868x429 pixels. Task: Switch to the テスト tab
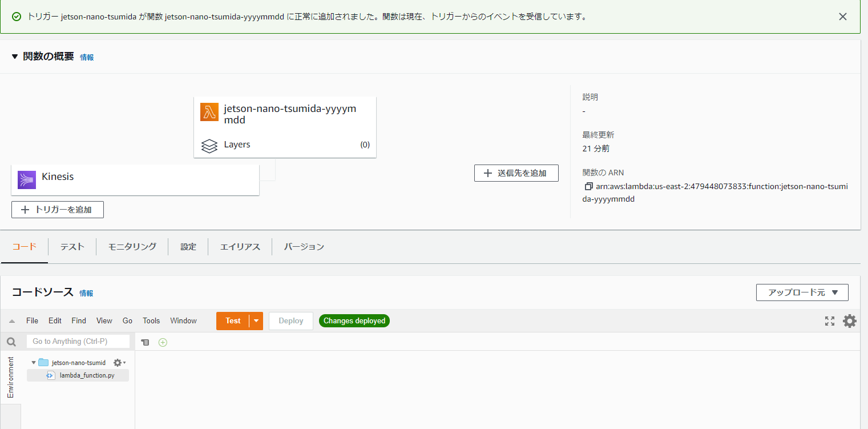[x=72, y=247]
